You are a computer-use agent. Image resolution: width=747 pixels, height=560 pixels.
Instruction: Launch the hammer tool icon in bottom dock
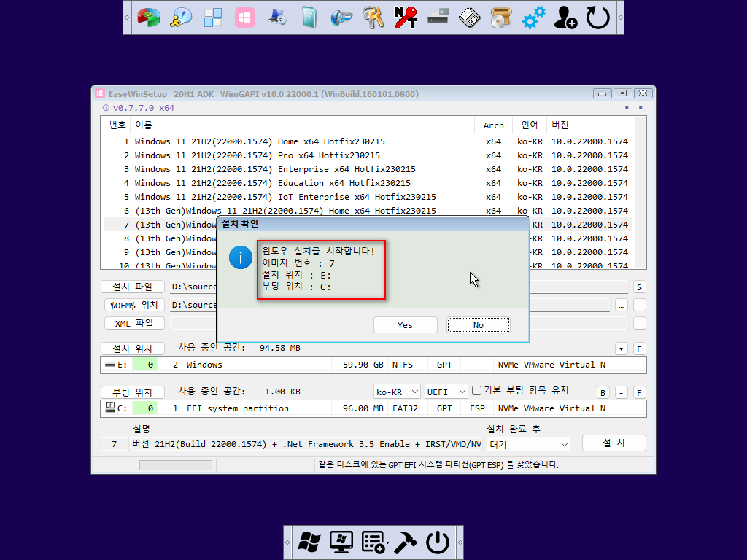click(x=406, y=542)
